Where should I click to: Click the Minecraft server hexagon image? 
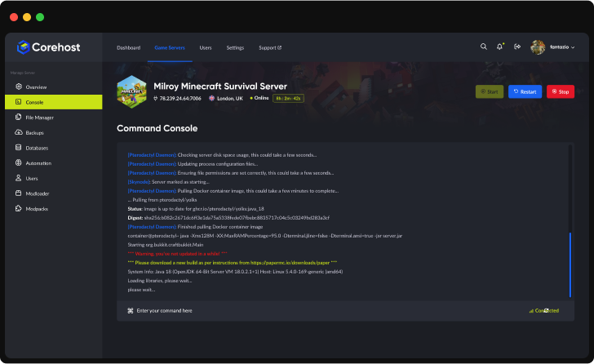tap(131, 92)
